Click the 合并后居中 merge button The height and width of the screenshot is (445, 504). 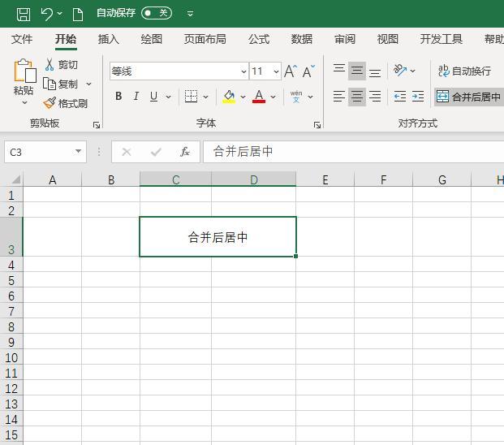(x=468, y=97)
